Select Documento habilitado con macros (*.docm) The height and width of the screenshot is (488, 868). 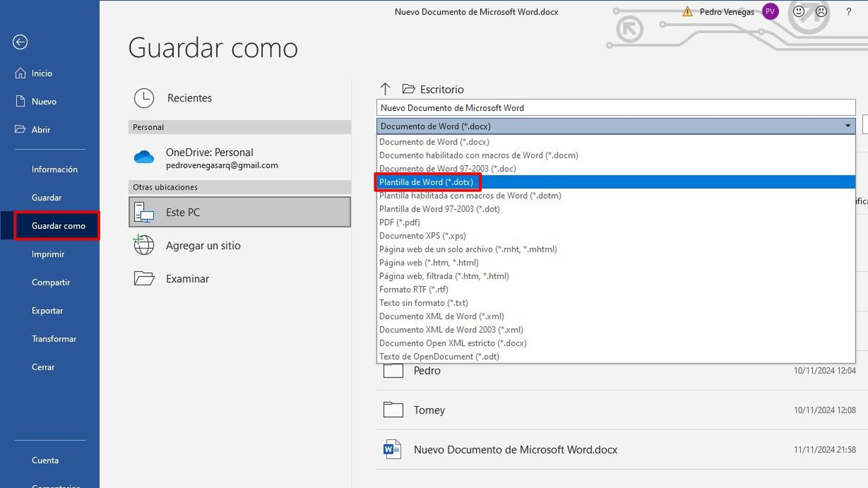[x=616, y=155]
